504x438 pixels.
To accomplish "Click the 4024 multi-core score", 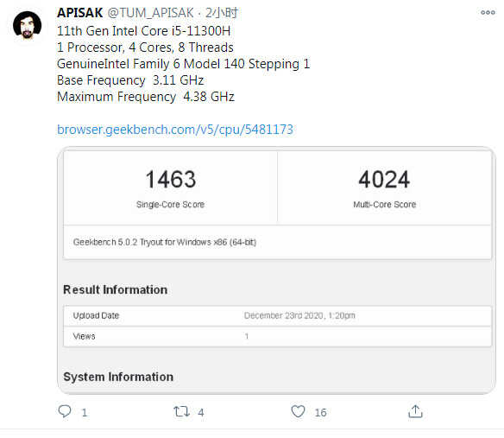I will pyautogui.click(x=384, y=179).
